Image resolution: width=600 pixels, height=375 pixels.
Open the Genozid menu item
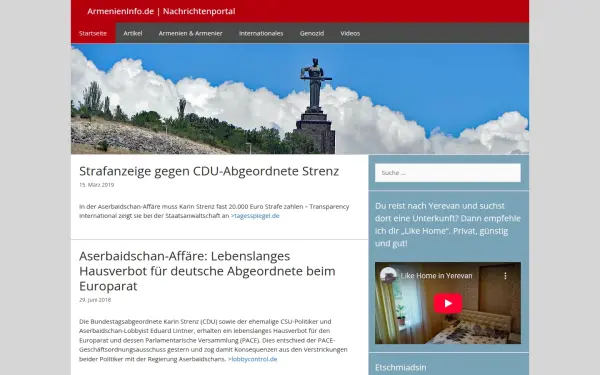pos(312,33)
